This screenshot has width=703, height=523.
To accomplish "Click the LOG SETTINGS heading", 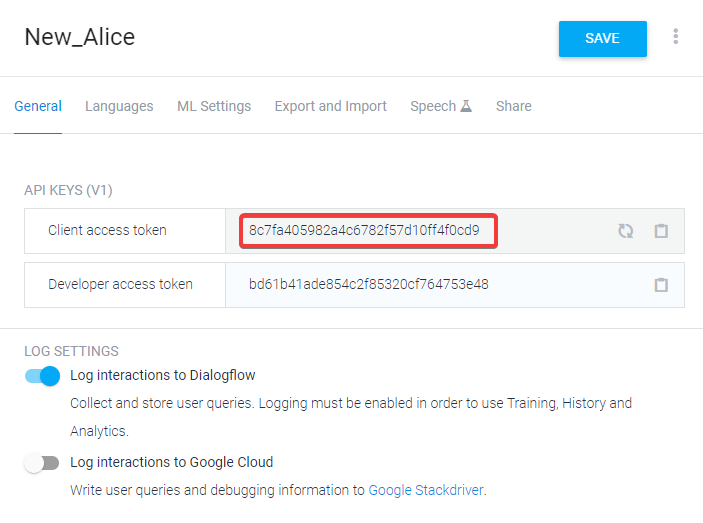I will pyautogui.click(x=71, y=351).
